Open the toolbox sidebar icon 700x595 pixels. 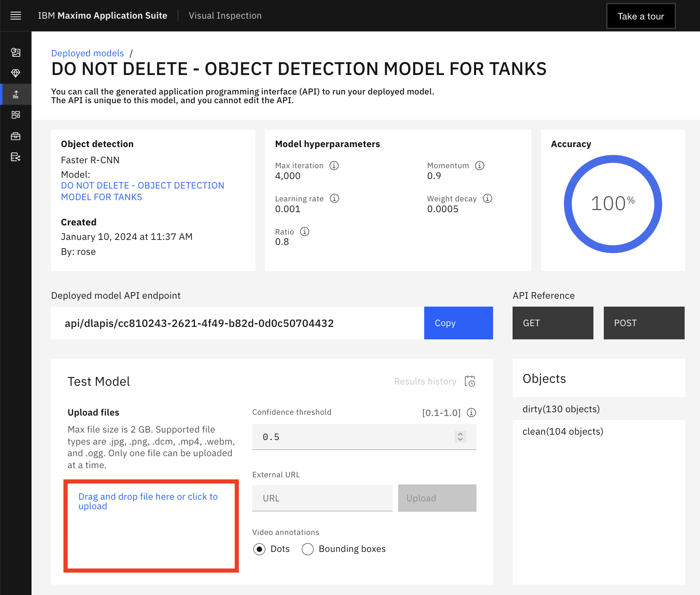[16, 136]
